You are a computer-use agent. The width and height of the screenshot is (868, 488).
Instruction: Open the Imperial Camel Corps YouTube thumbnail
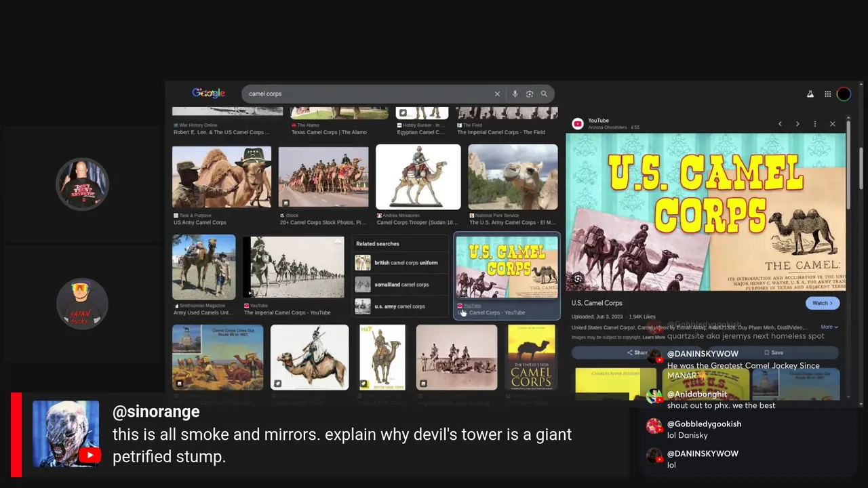point(294,267)
